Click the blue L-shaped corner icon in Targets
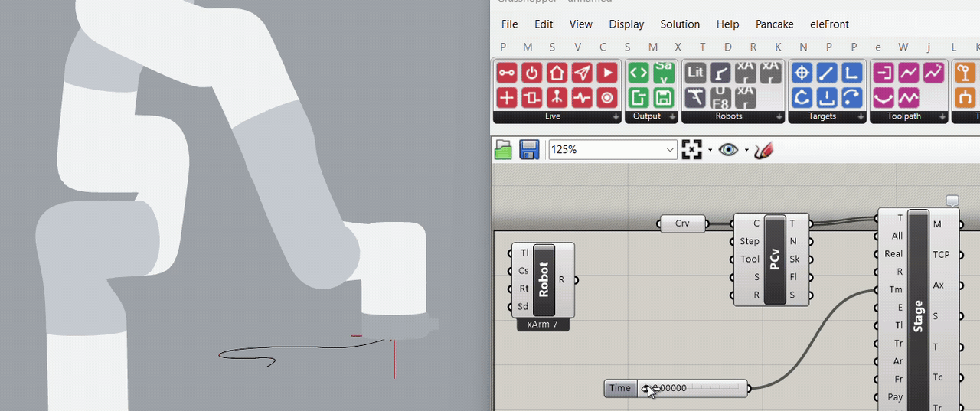 852,73
